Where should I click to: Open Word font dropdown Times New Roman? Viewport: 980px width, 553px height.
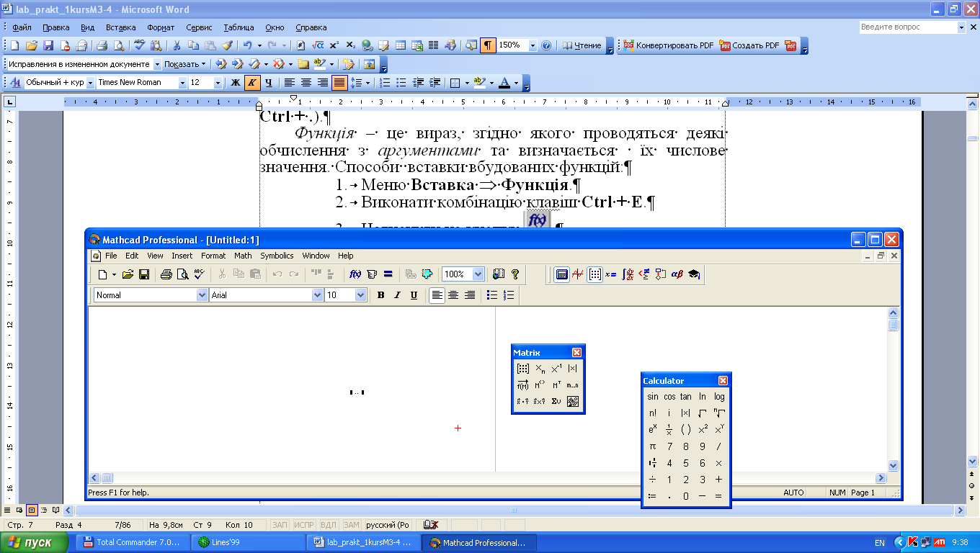(x=182, y=83)
